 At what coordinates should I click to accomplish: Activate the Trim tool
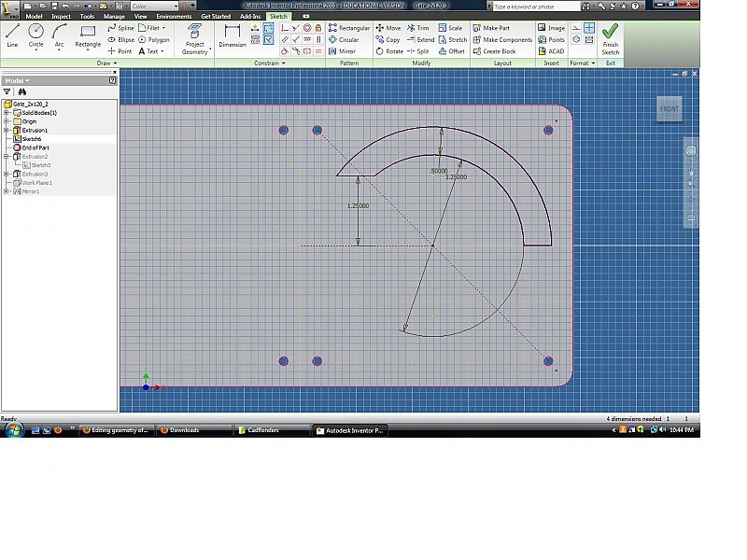[417, 28]
